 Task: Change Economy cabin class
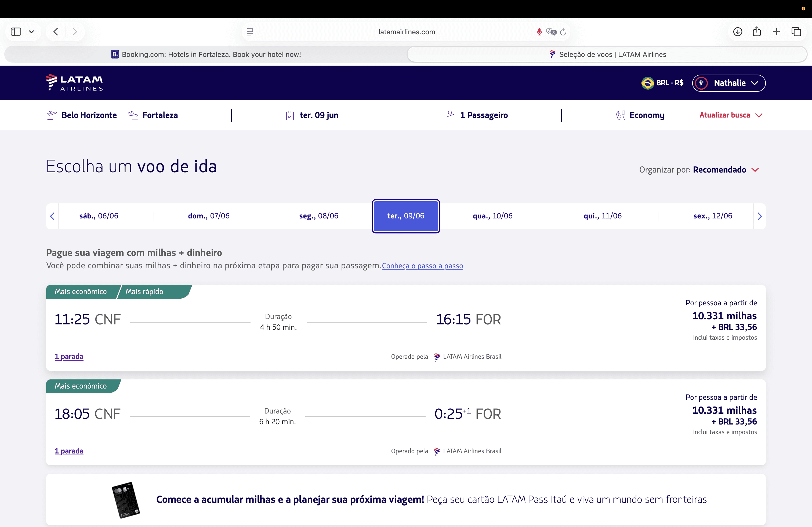pos(647,115)
